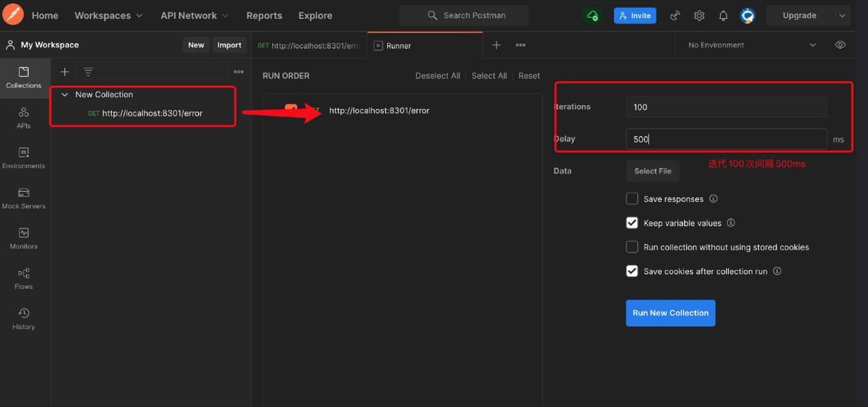The height and width of the screenshot is (407, 868).
Task: Open the Environments sidebar panel
Action: [x=24, y=158]
